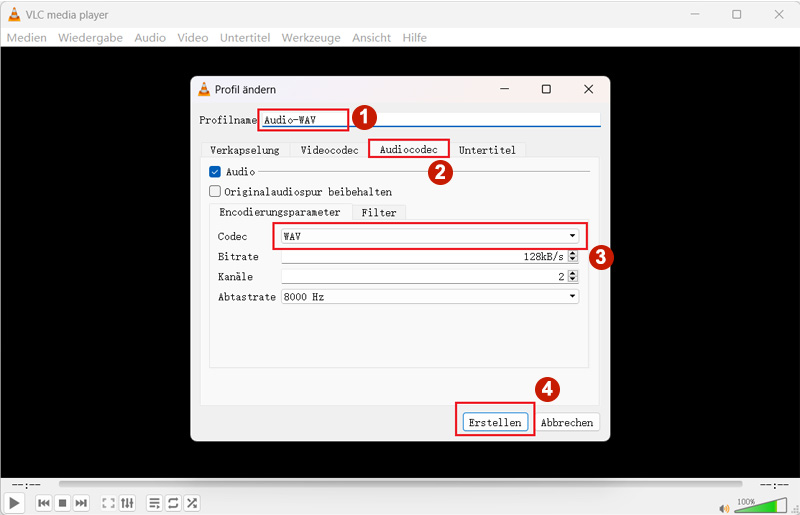Decrease the Kanäle value with down arrow
The image size is (800, 515).
(x=573, y=279)
